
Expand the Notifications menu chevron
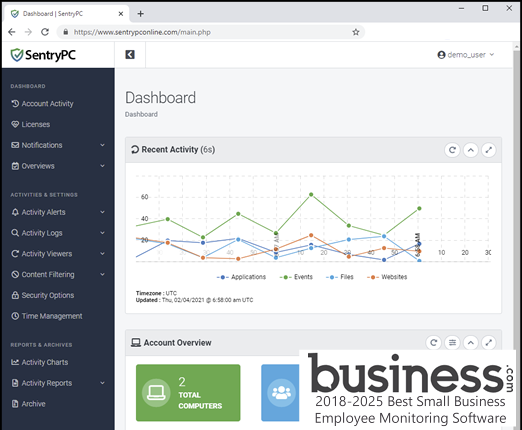point(102,145)
